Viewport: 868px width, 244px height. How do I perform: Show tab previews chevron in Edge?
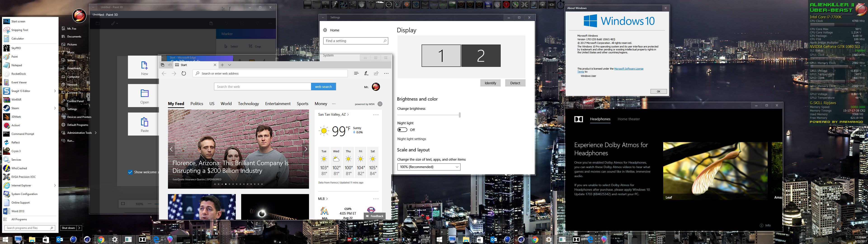pos(229,65)
